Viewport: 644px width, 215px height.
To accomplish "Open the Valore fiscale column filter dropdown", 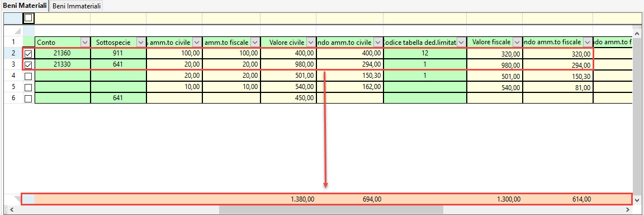I will click(517, 42).
